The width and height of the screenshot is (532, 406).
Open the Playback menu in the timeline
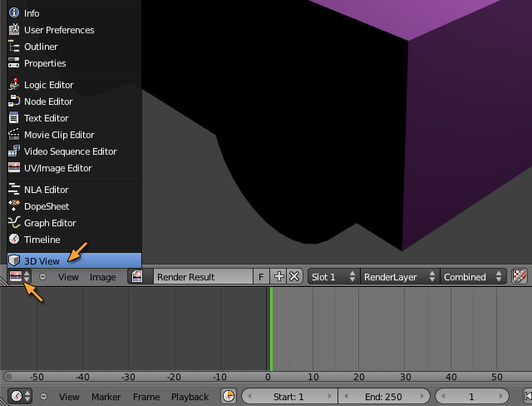(190, 397)
